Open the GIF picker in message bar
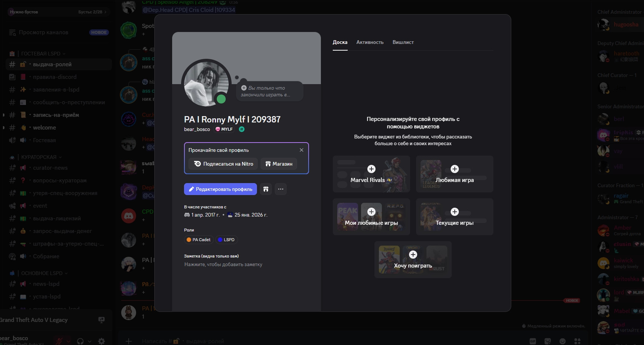Image resolution: width=644 pixels, height=345 pixels. pos(533,341)
